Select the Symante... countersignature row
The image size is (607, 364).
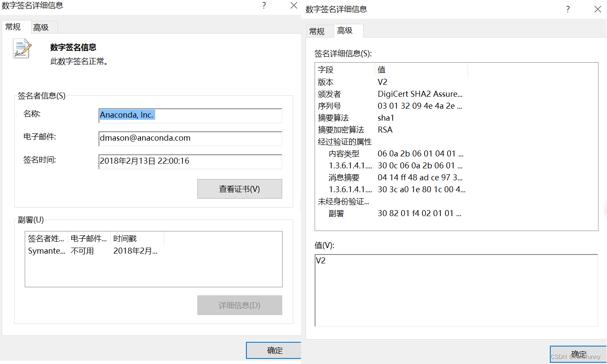[153, 251]
